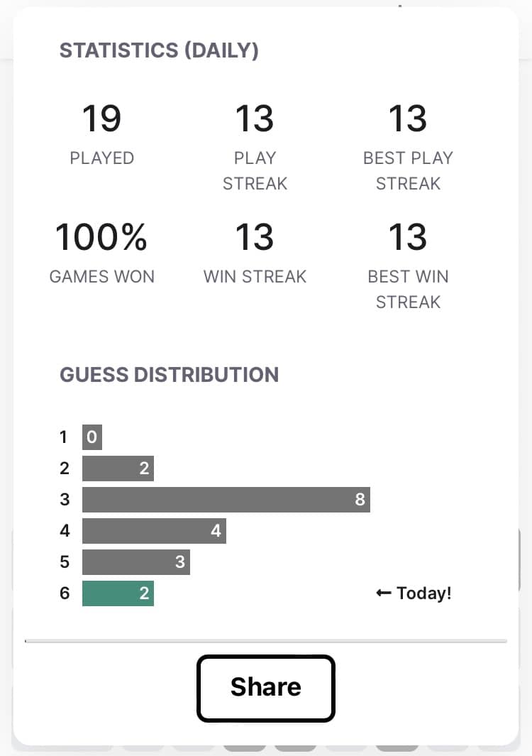Viewport: 532px width, 756px height.
Task: Click the zero bar for guess 1
Action: 92,437
